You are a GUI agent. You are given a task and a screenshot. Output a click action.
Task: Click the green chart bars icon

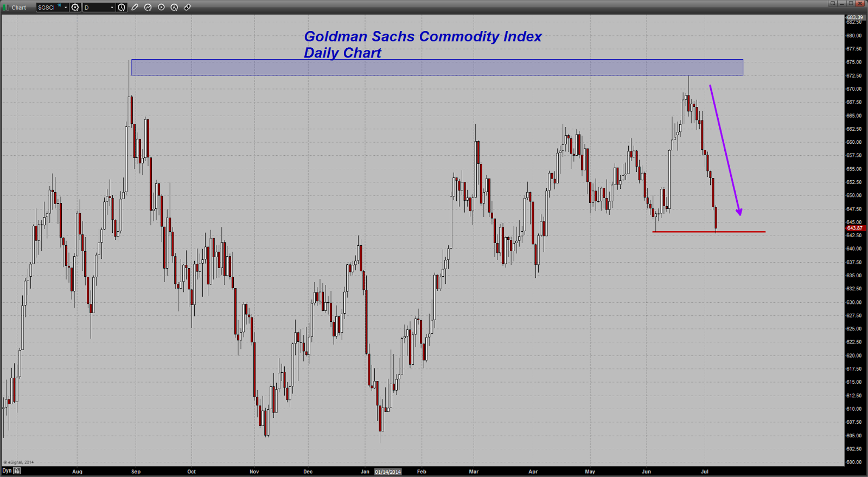tap(6, 8)
